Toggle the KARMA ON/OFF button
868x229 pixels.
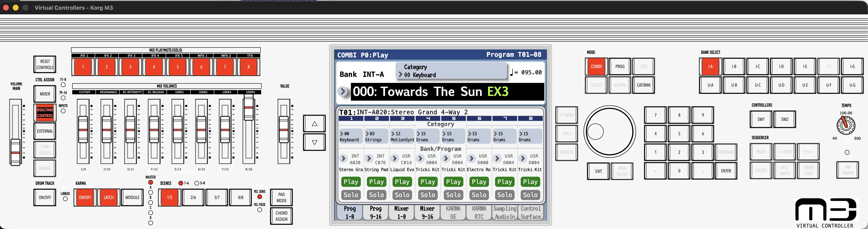point(85,197)
